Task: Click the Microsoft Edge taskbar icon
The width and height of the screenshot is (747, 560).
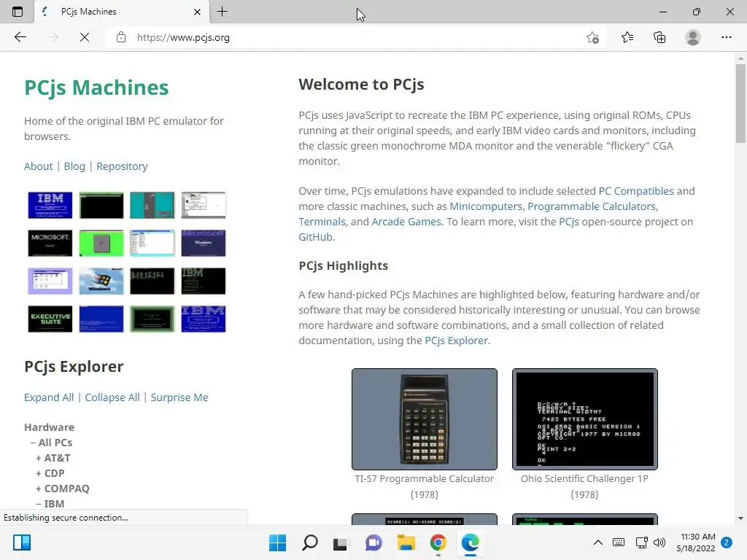Action: click(471, 542)
